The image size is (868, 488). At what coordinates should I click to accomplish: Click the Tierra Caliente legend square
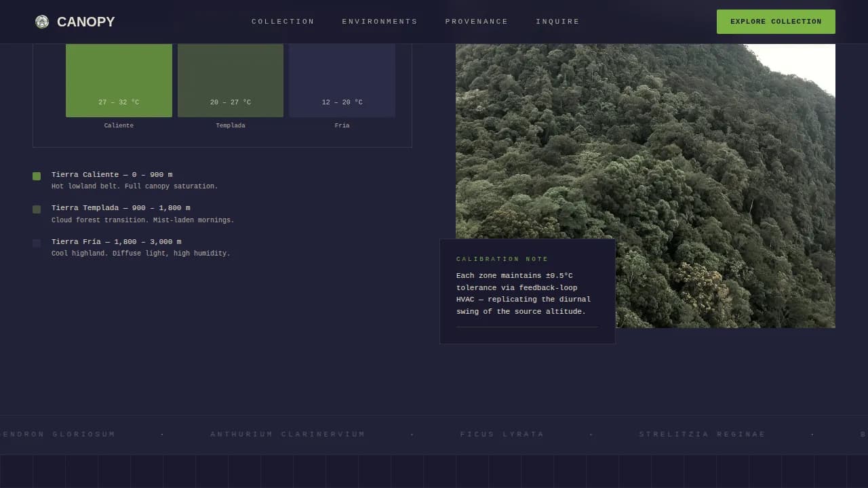click(37, 176)
